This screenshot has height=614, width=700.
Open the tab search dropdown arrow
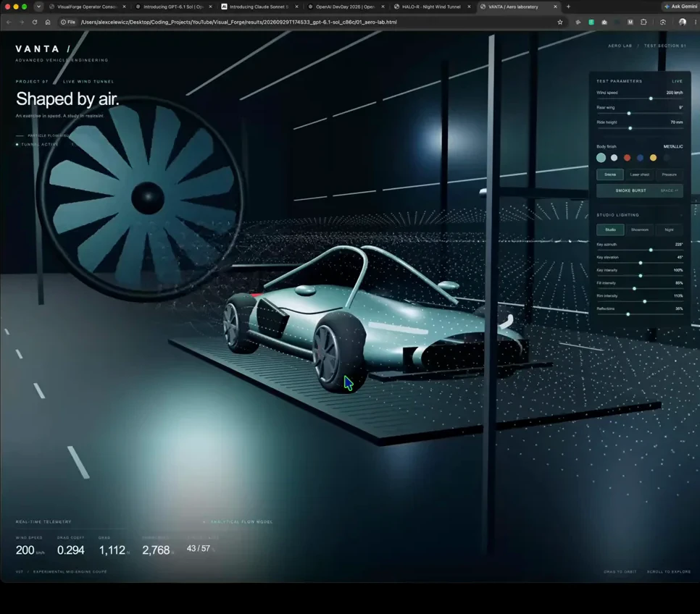(39, 7)
